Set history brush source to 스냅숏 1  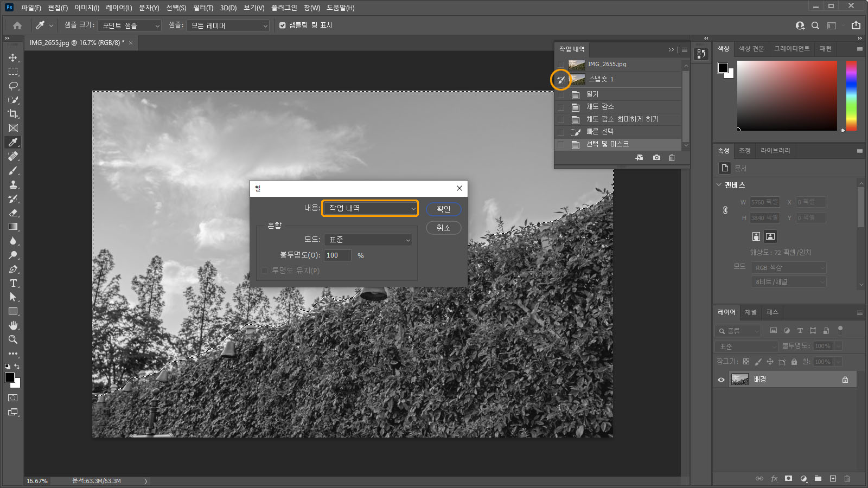coord(561,80)
